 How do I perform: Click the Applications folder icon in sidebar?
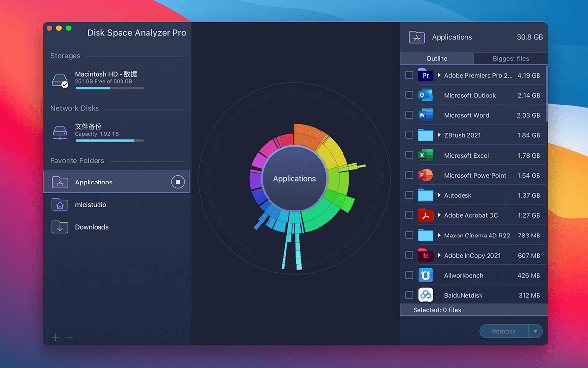60,182
